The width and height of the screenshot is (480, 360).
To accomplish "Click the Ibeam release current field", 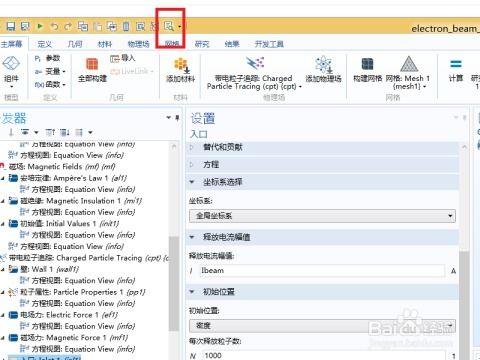I will pos(322,271).
